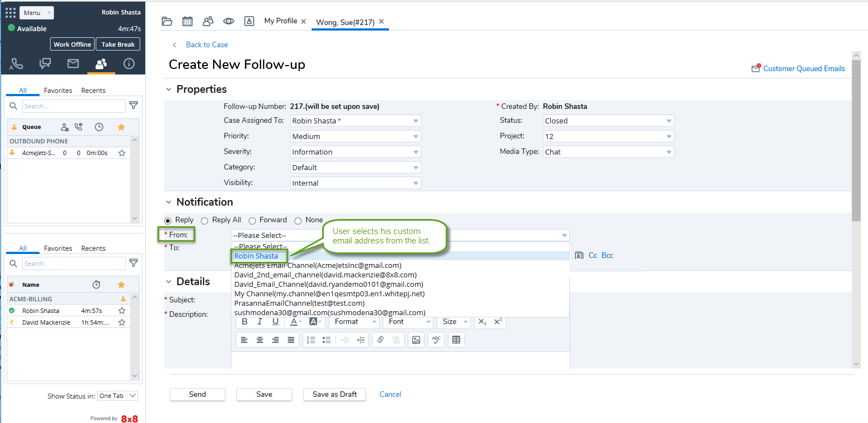Image resolution: width=868 pixels, height=423 pixels.
Task: Open the Email envelope tab icon
Action: click(x=73, y=64)
